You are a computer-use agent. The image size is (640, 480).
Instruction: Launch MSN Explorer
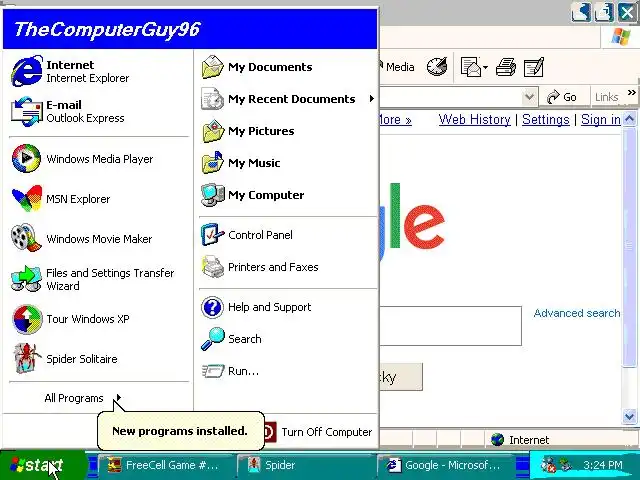pos(98,199)
